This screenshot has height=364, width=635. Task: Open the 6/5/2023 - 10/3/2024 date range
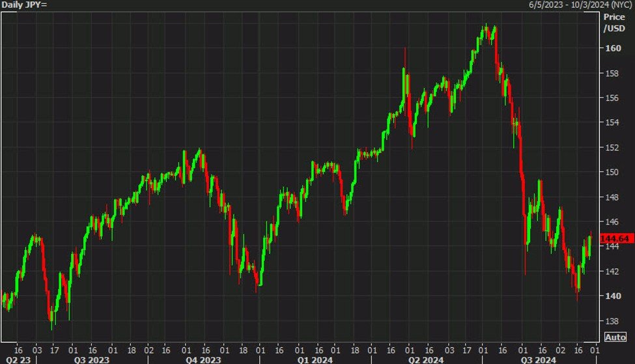tap(580, 5)
